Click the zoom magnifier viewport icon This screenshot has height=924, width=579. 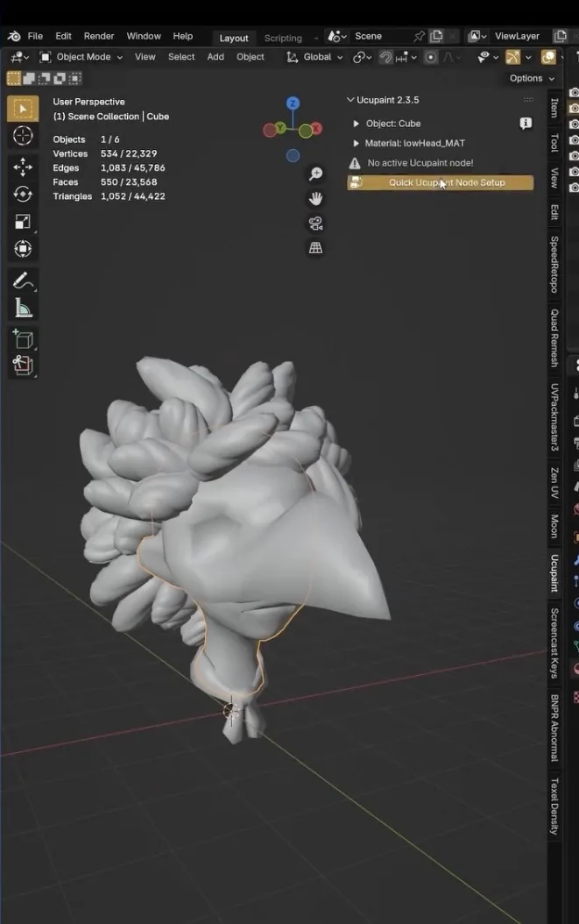coord(315,174)
